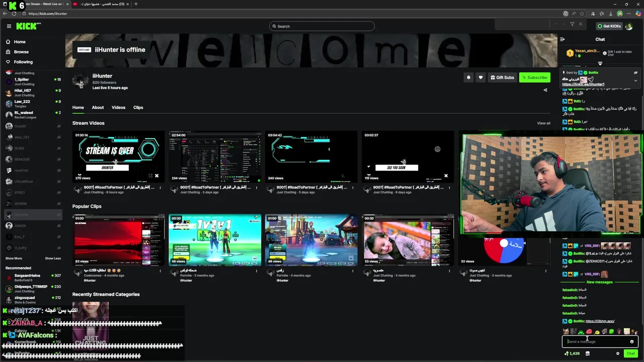Open the Stream Is Over video thumbnail

point(118,156)
